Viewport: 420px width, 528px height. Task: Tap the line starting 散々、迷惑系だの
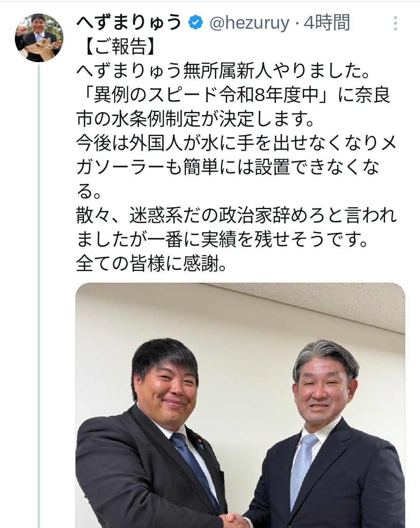point(236,215)
